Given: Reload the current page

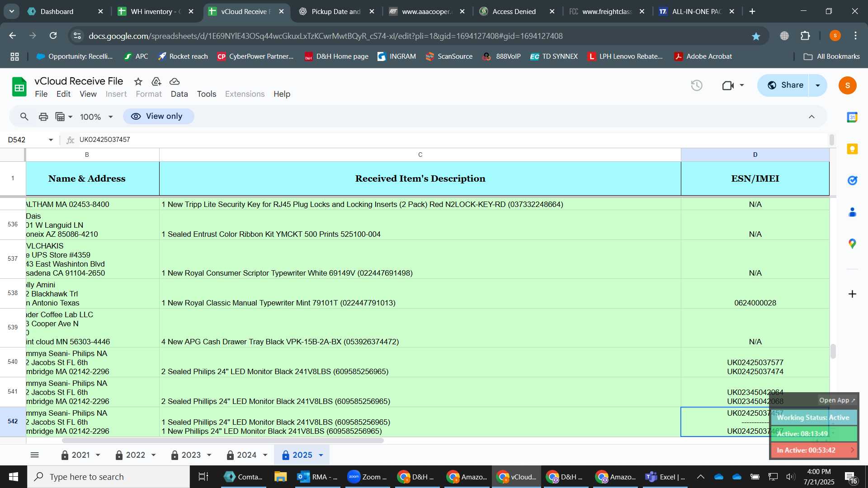Looking at the screenshot, I should point(53,36).
